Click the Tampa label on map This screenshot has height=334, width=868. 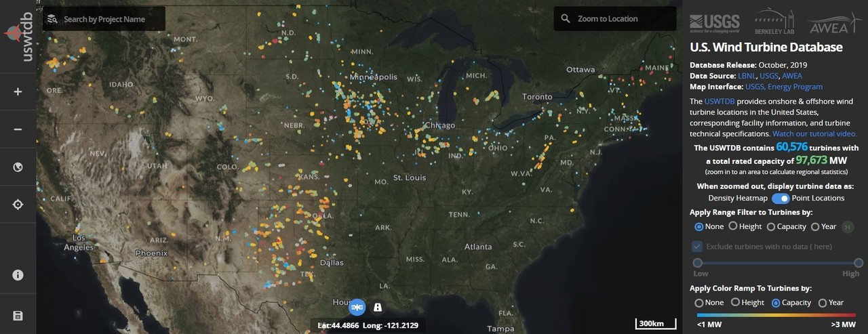(x=500, y=329)
